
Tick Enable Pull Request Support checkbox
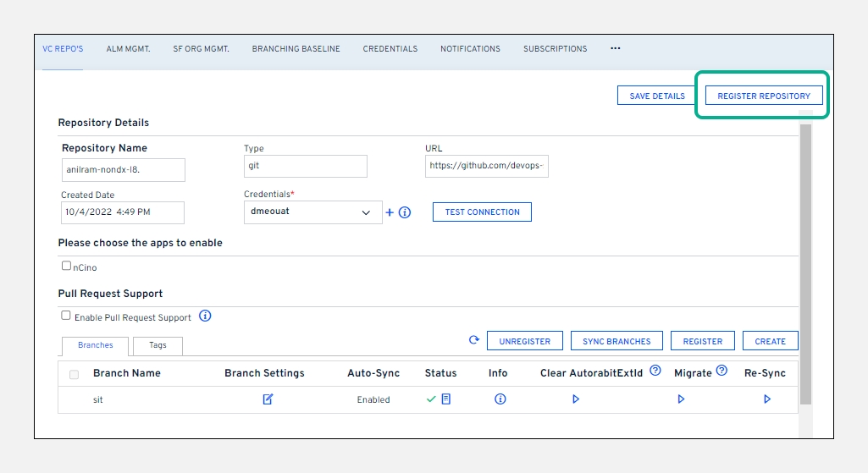point(66,316)
